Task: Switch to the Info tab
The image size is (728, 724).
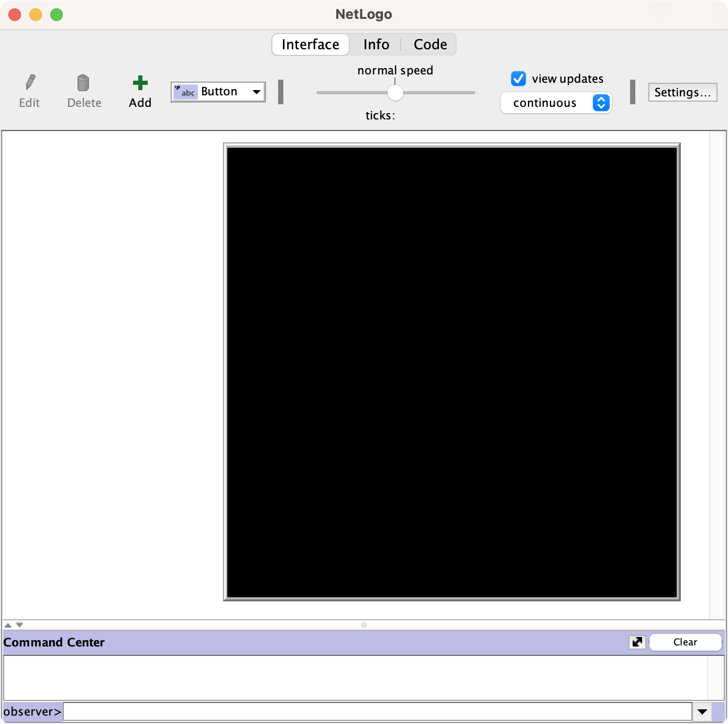Action: [x=376, y=45]
